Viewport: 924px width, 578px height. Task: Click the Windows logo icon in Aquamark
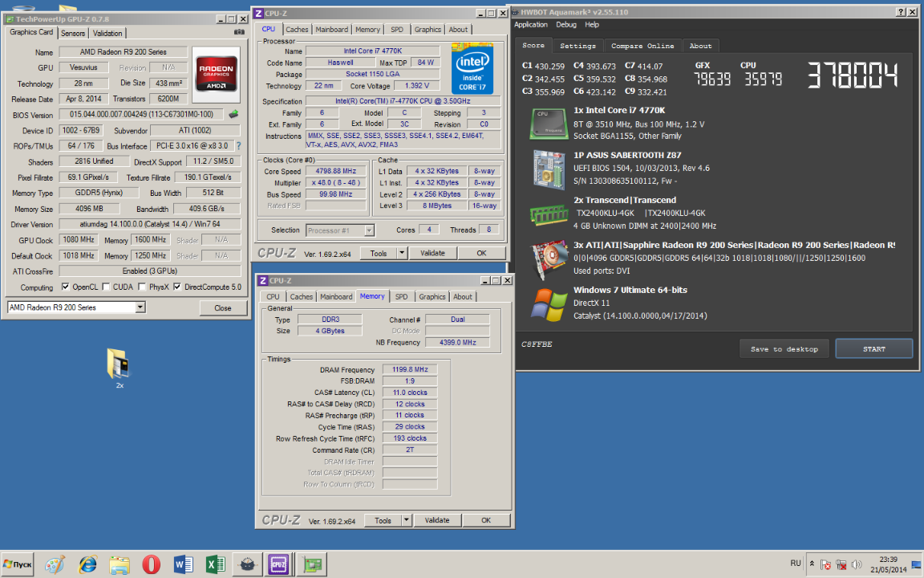tap(549, 304)
